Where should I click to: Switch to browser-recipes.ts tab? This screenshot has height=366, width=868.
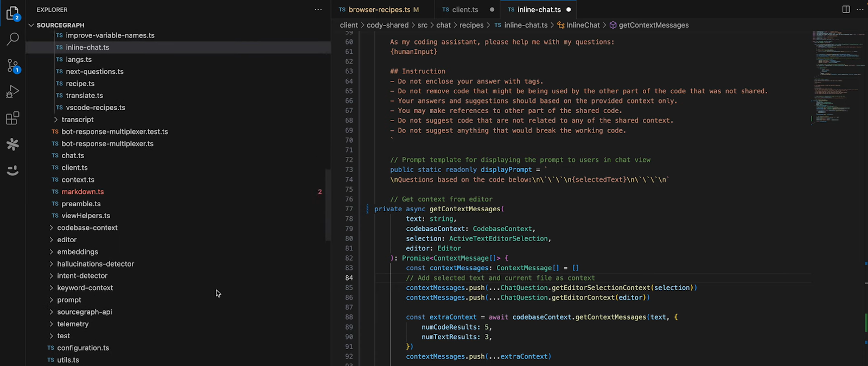(x=383, y=10)
